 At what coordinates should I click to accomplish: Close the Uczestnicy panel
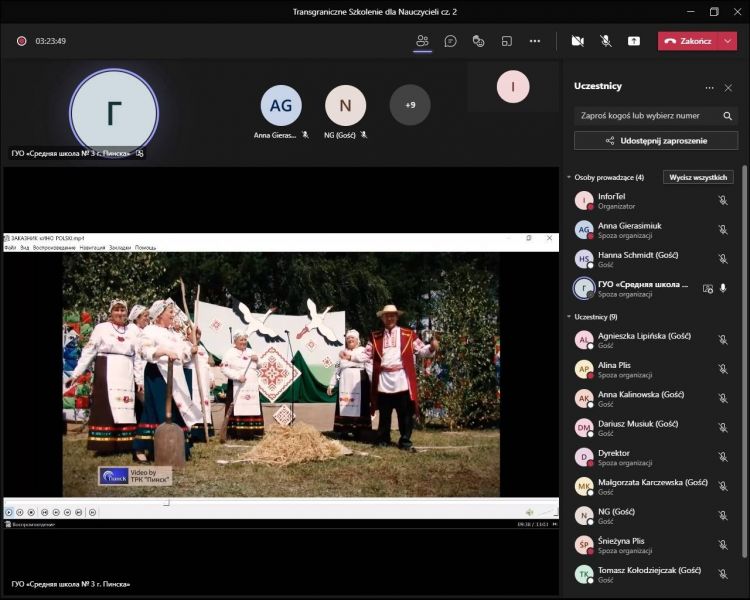tap(728, 87)
